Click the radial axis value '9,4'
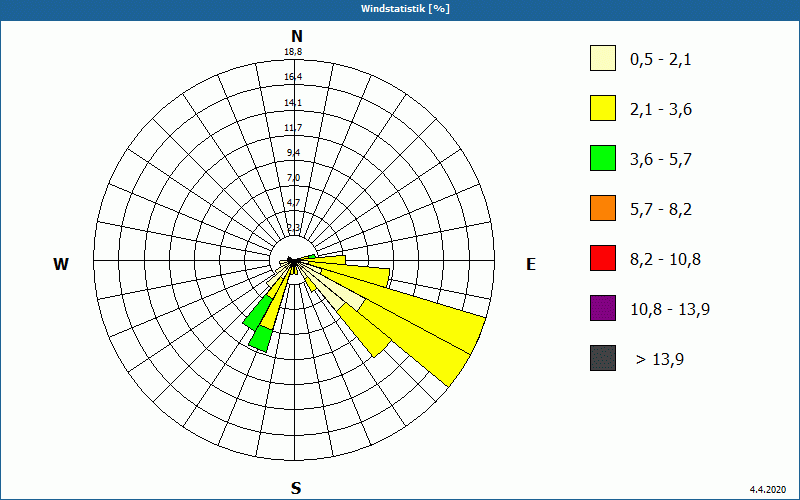800x500 pixels. (x=293, y=153)
